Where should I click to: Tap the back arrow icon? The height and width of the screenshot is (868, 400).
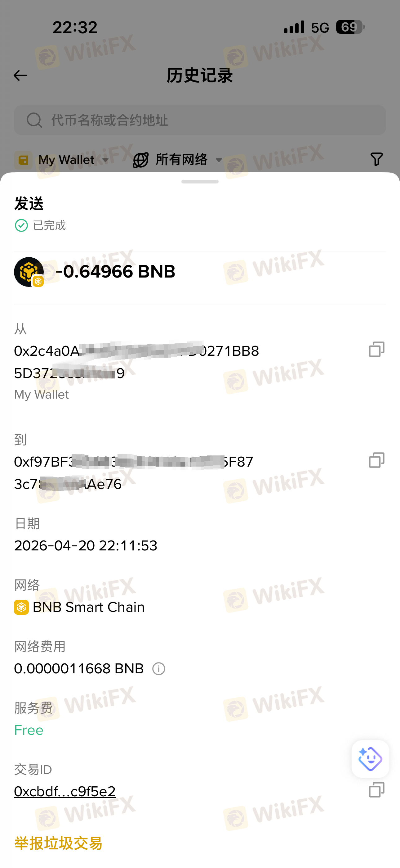(x=20, y=75)
